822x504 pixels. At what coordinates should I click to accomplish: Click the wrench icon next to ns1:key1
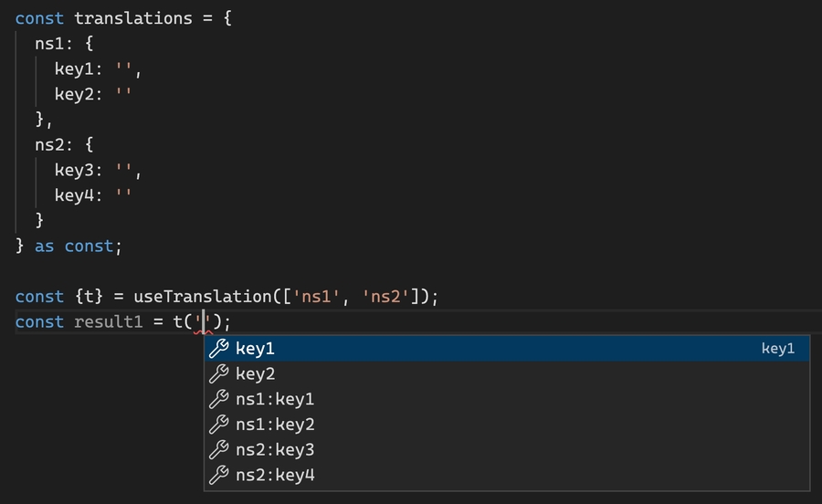point(219,399)
